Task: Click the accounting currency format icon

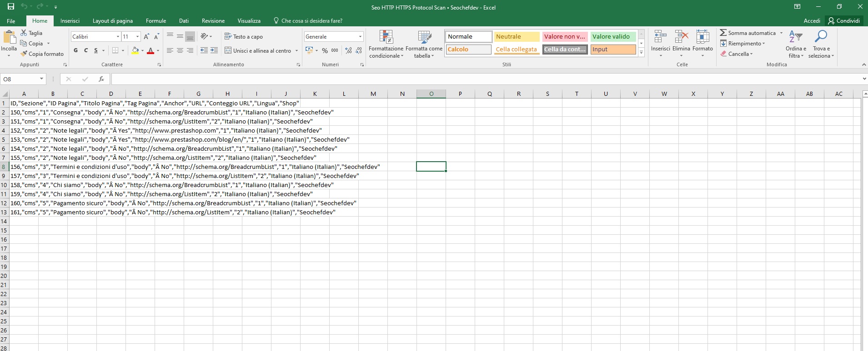Action: (309, 50)
